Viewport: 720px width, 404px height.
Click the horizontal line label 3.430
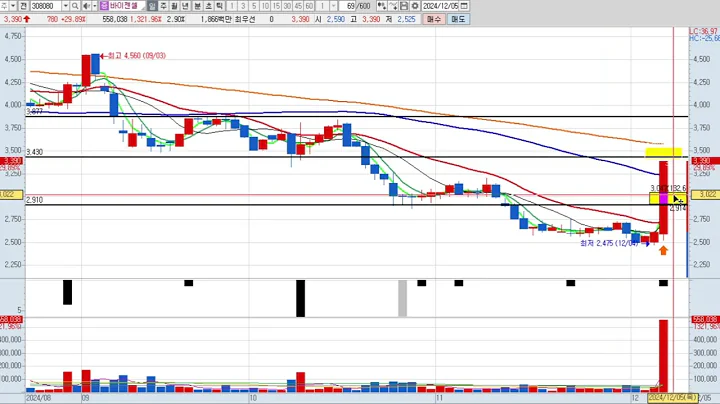34,152
